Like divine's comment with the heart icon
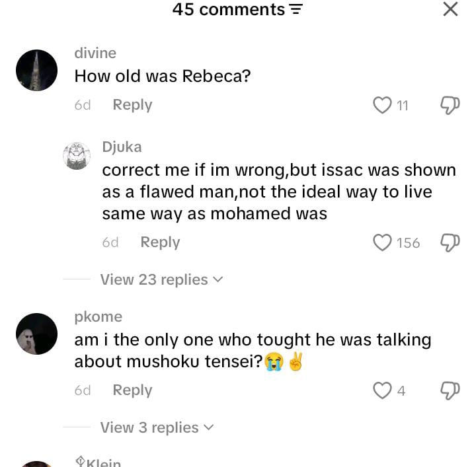 pyautogui.click(x=382, y=105)
